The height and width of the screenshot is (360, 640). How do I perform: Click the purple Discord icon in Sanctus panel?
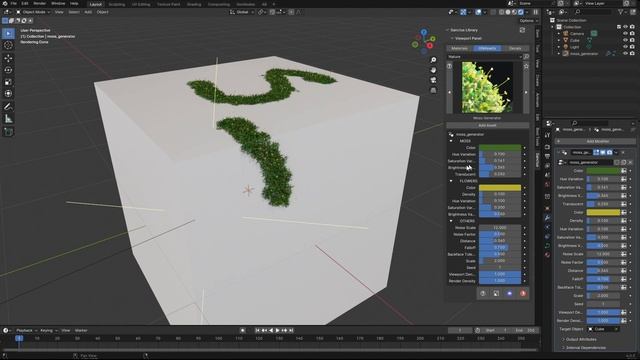pyautogui.click(x=509, y=293)
